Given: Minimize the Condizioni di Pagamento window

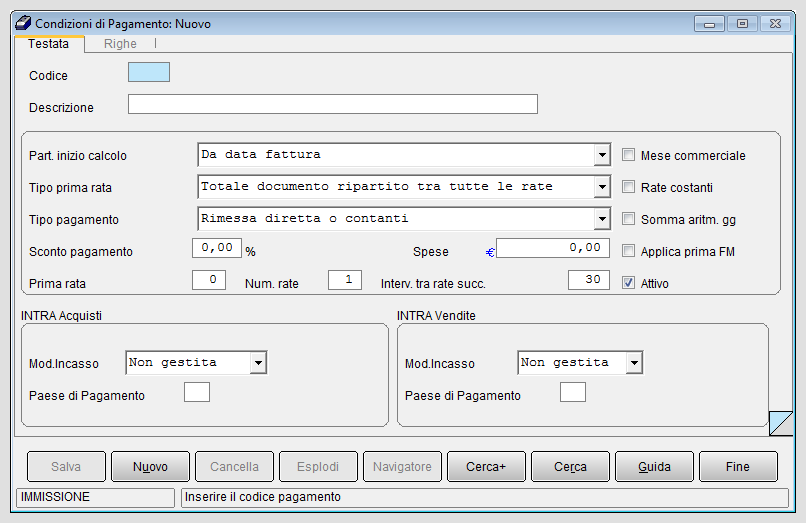Looking at the screenshot, I should tap(709, 24).
